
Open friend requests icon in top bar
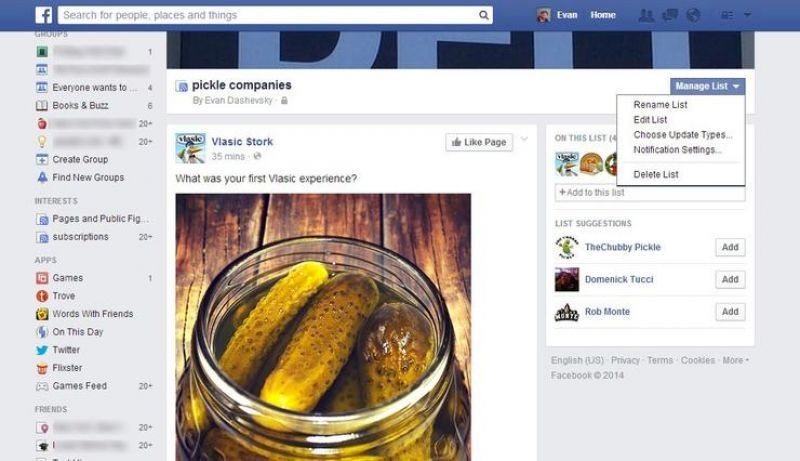pos(646,15)
